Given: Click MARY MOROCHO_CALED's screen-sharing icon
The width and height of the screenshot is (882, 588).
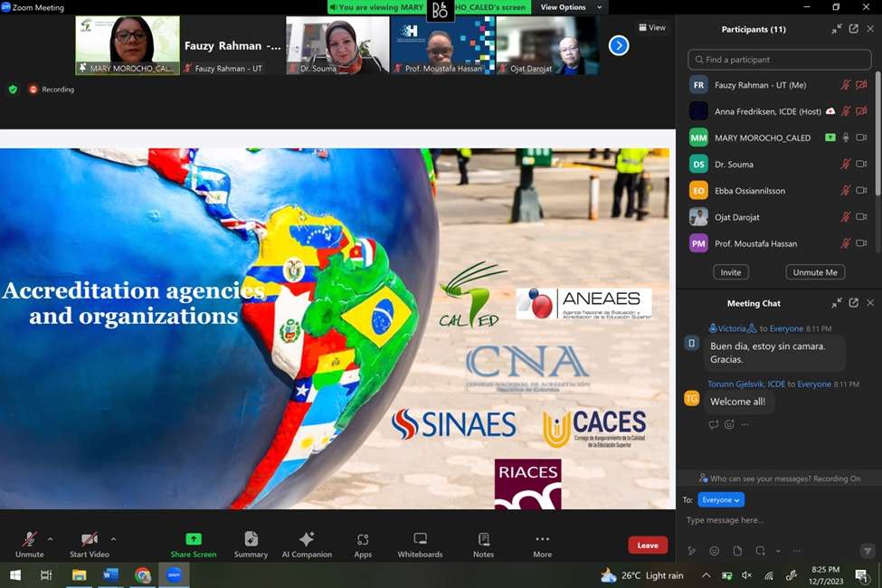Looking at the screenshot, I should point(830,138).
